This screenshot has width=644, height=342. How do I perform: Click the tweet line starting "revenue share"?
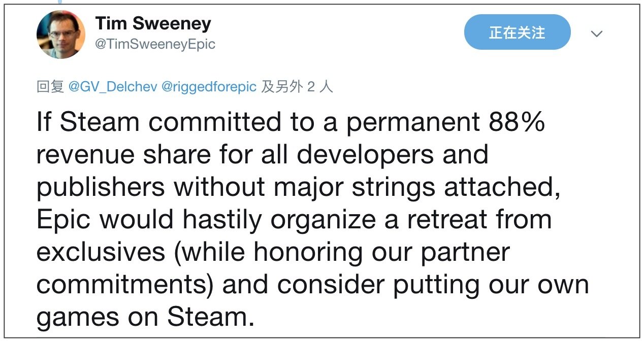pyautogui.click(x=262, y=155)
